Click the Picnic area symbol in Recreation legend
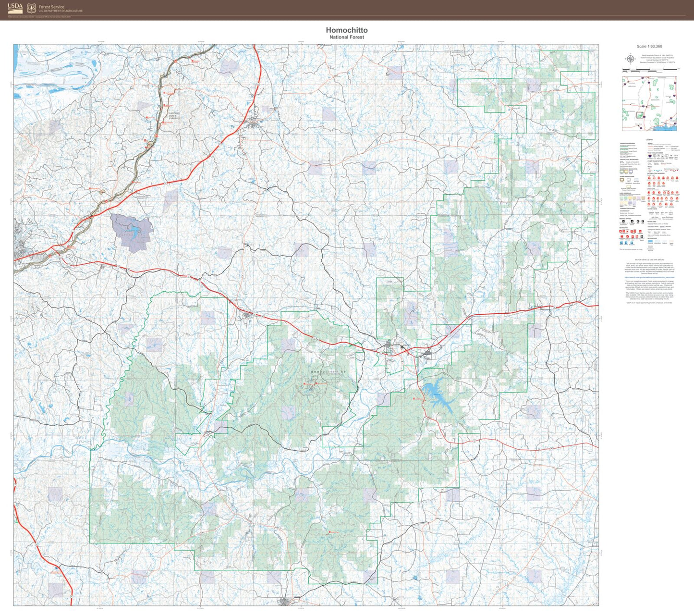Viewport: 694px width, 616px height. pos(633,231)
